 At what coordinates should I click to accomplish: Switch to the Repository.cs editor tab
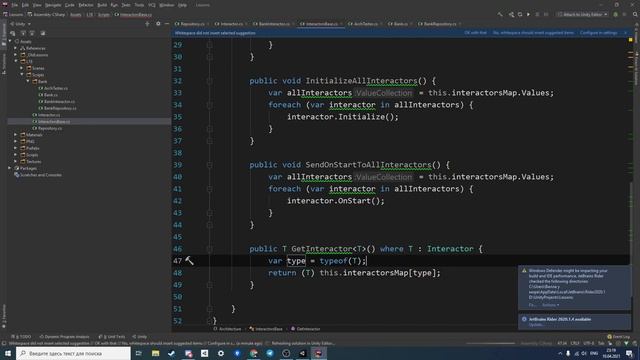click(x=191, y=24)
